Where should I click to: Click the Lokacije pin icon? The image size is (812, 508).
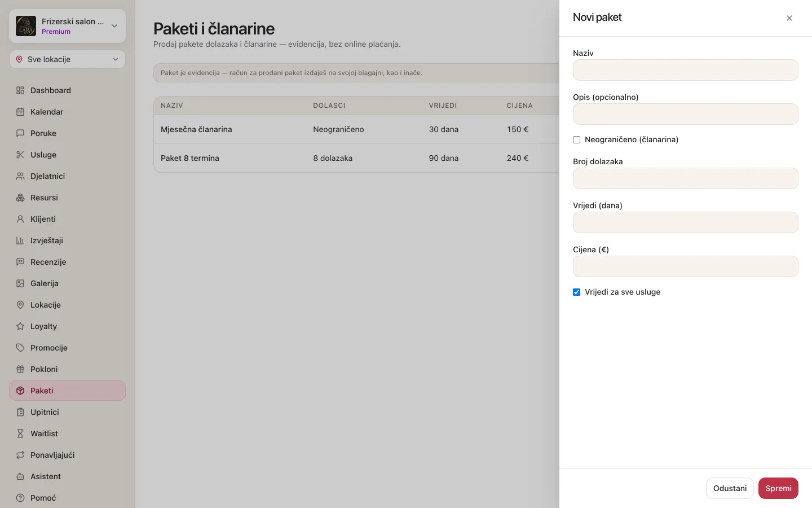tap(20, 305)
